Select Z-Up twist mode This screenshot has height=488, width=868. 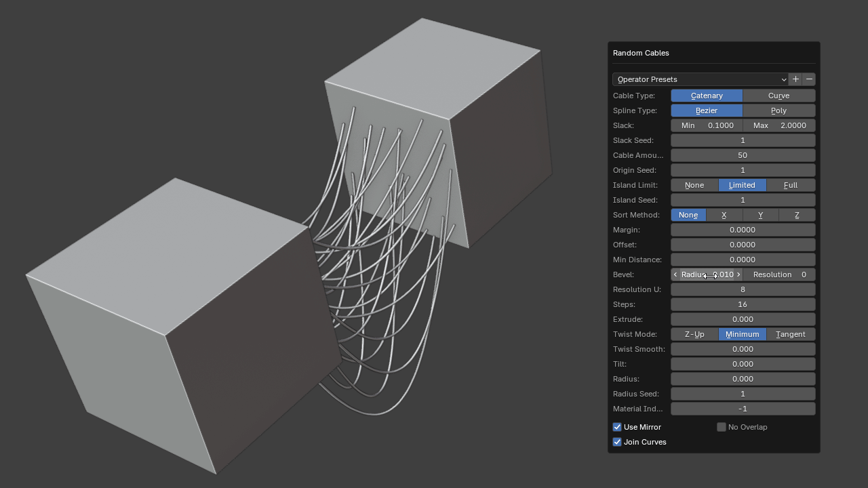(694, 334)
